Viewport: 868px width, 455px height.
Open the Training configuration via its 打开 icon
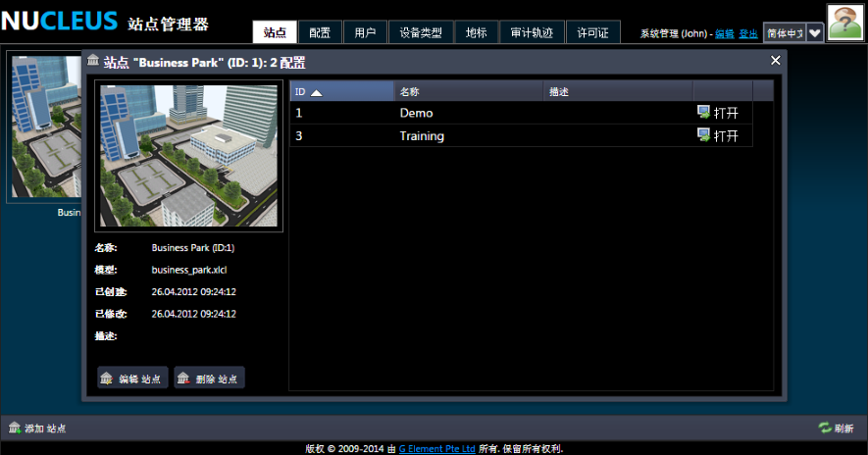(x=703, y=135)
